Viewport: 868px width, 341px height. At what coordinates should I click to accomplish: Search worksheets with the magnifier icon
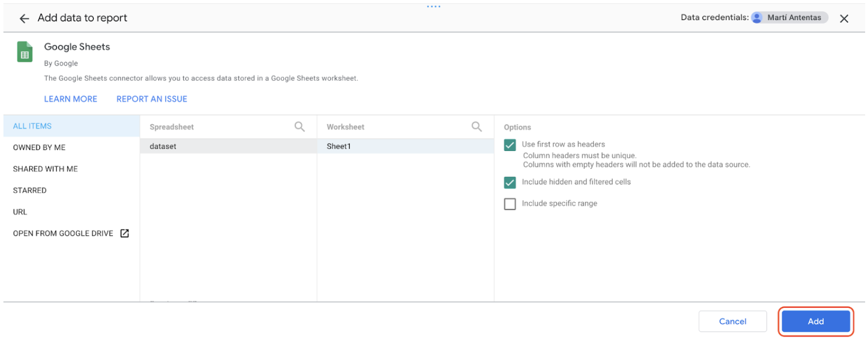(476, 126)
